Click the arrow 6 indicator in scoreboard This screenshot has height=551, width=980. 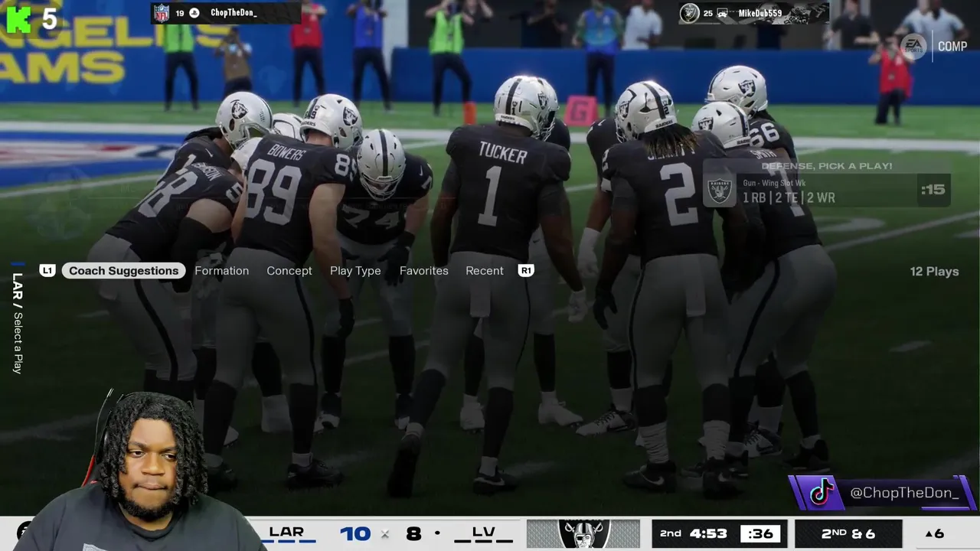coord(934,533)
